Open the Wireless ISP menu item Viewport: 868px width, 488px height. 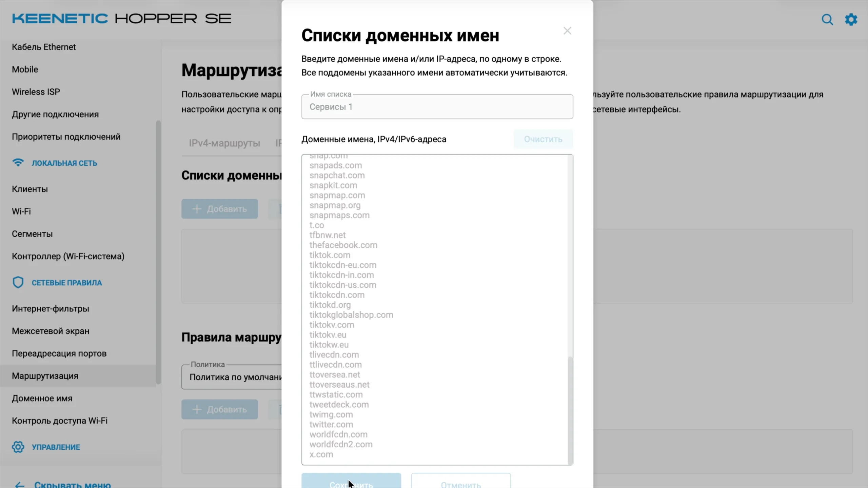pyautogui.click(x=36, y=92)
